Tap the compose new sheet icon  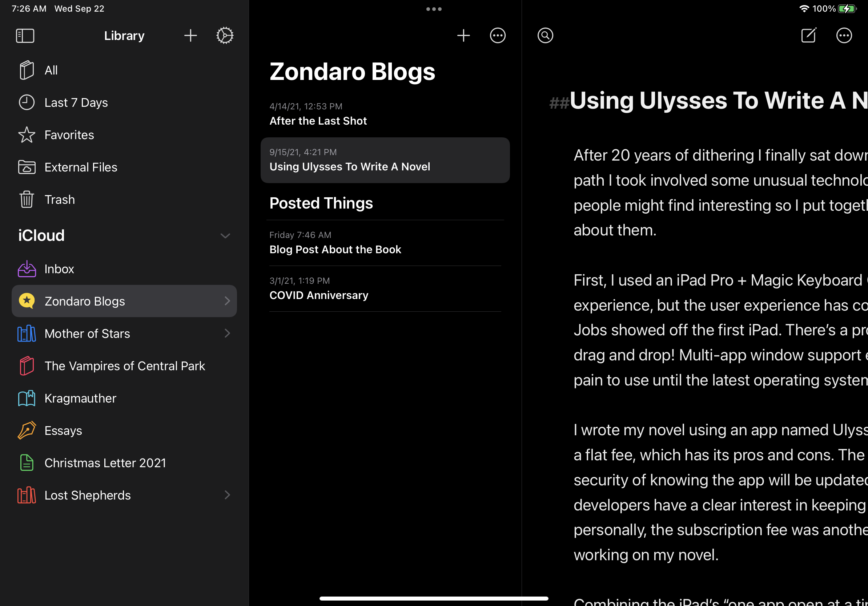pos(808,36)
